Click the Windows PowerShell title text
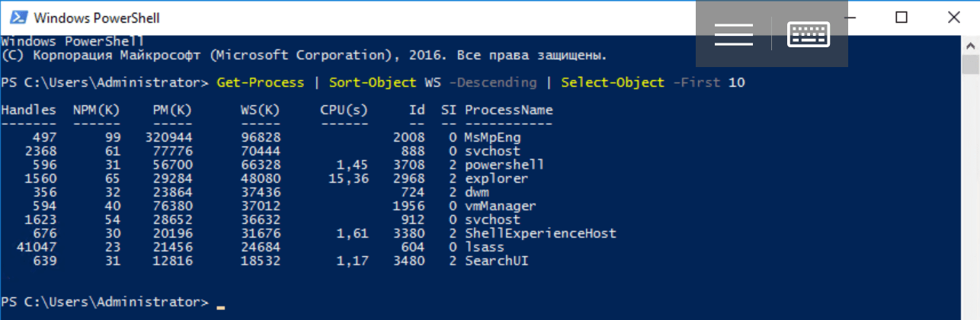980x320 pixels. (x=97, y=17)
